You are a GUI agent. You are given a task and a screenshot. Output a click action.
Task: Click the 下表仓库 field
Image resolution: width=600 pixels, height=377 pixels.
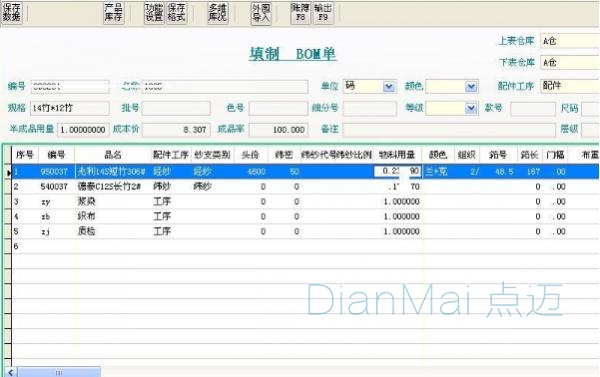coord(570,62)
